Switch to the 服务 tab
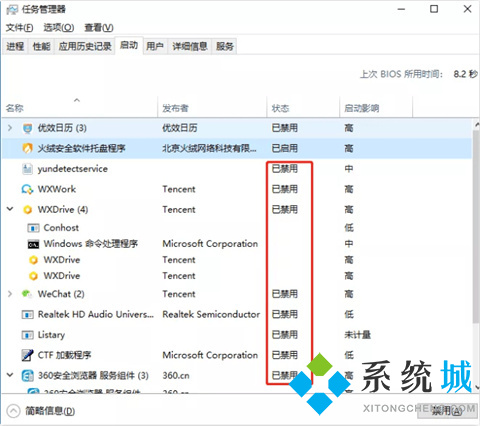 click(225, 46)
